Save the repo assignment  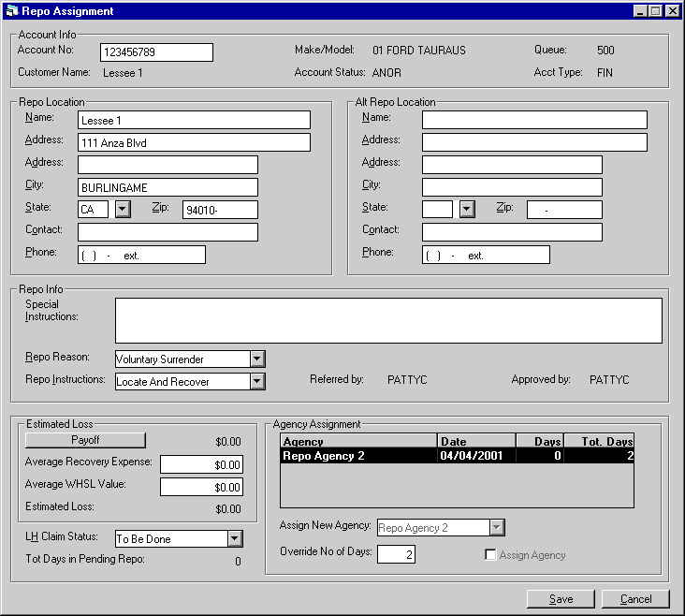point(561,599)
